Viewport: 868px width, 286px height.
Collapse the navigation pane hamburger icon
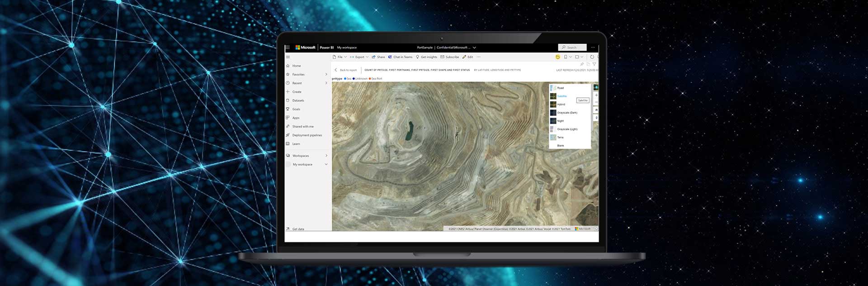pos(288,57)
